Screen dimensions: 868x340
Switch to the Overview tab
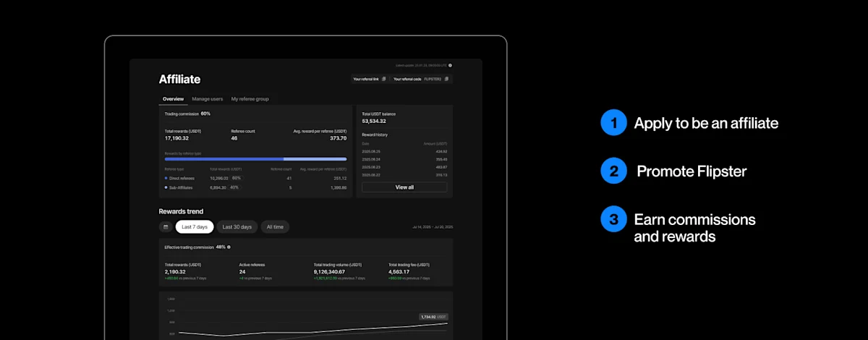(x=173, y=99)
